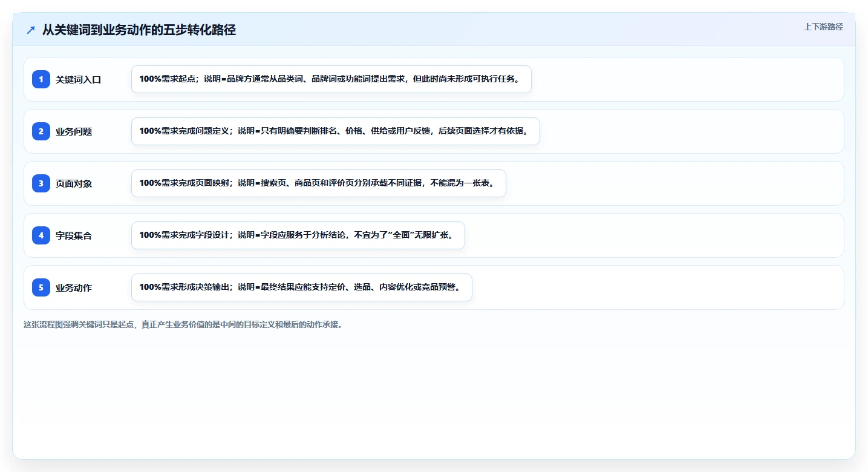Image resolution: width=868 pixels, height=472 pixels.
Task: Click the 100%需求完成问题定义 description box
Action: coord(336,131)
